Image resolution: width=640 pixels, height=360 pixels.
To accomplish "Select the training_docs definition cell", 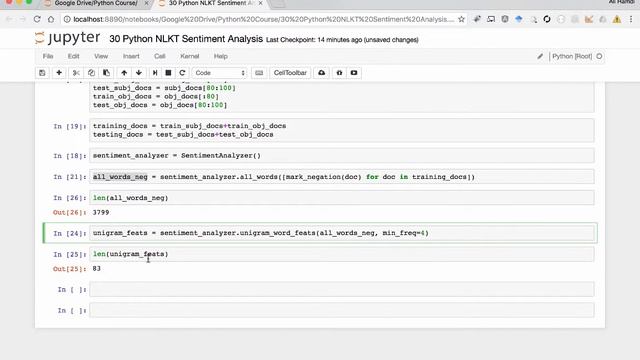I will click(342, 130).
